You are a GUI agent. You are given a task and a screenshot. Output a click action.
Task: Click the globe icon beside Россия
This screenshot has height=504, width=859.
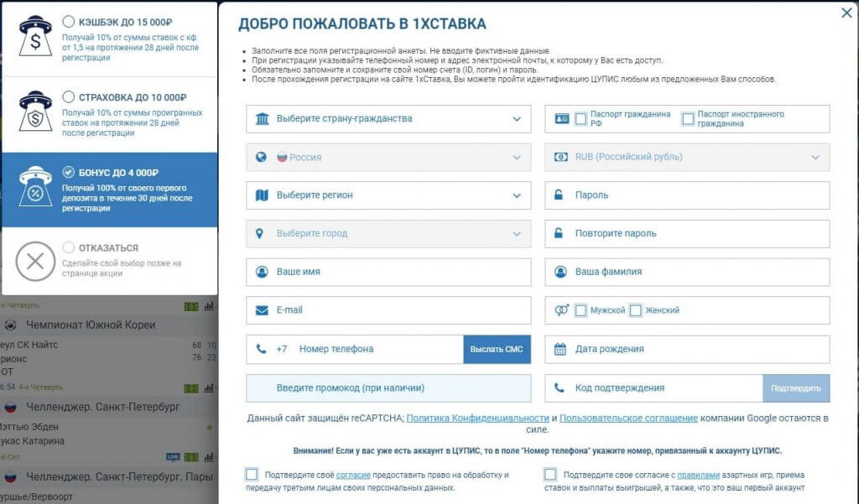point(262,157)
